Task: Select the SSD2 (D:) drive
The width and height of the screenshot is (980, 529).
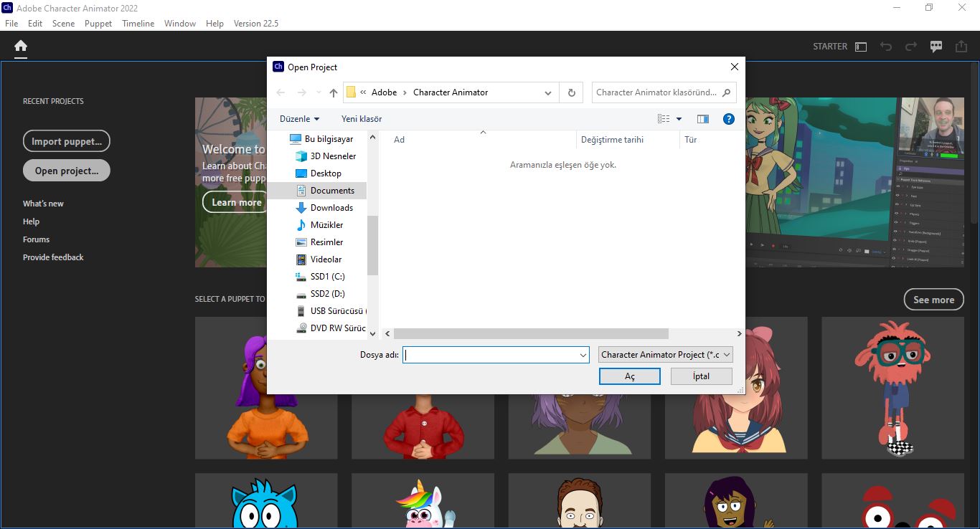Action: 321,294
